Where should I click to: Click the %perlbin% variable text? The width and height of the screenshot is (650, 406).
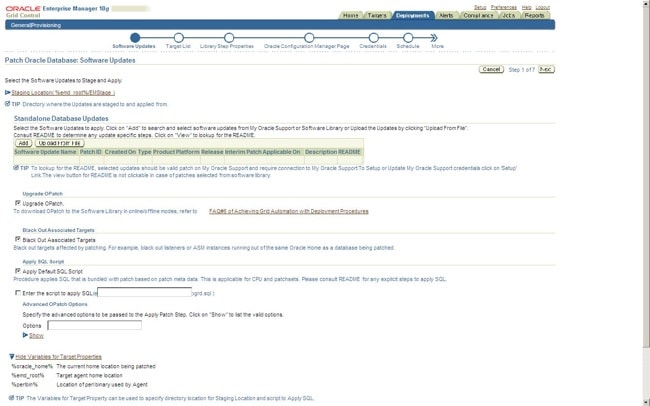[x=24, y=384]
